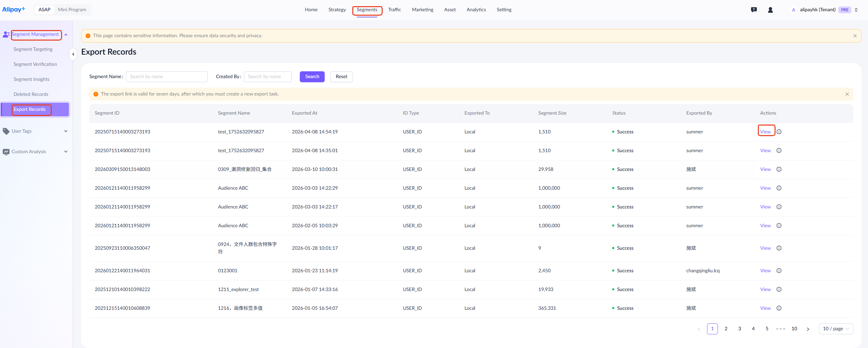Collapse the left sidebar panel arrow

point(73,54)
